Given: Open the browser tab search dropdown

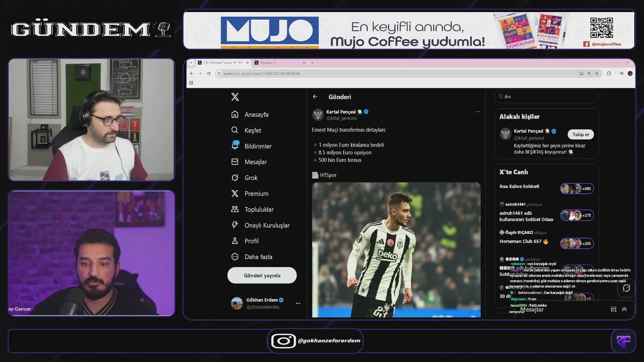Looking at the screenshot, I should point(191,63).
